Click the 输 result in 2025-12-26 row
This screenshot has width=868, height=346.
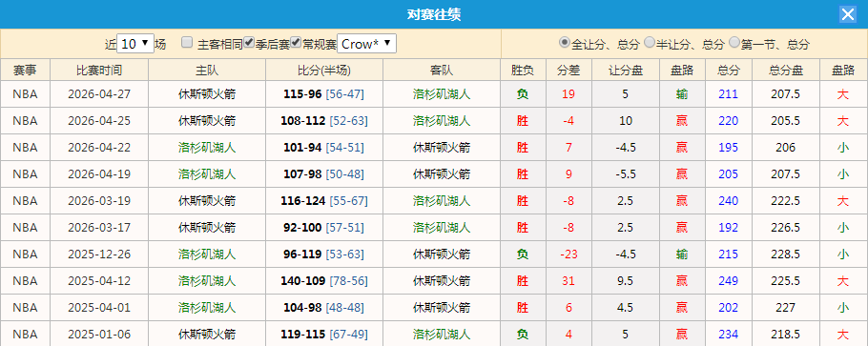tap(682, 254)
